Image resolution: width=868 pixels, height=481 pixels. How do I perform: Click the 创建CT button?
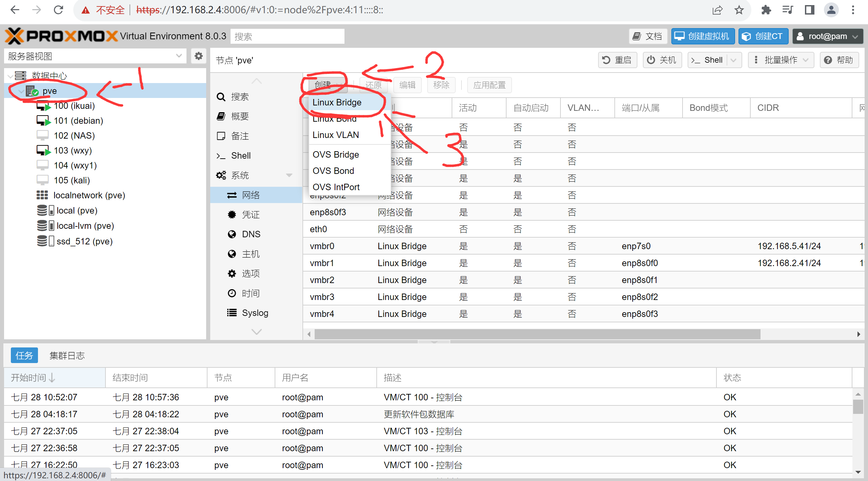763,36
